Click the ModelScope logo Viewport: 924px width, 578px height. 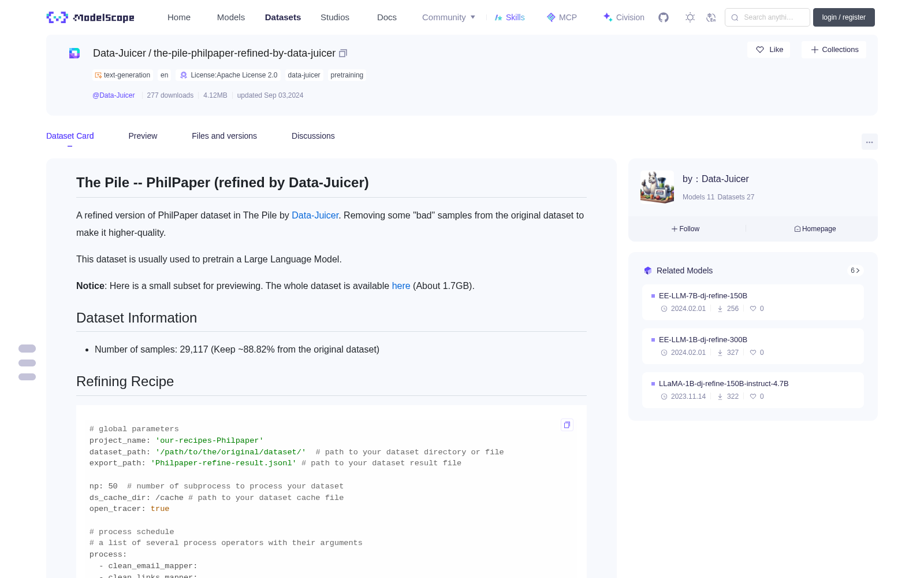point(91,17)
